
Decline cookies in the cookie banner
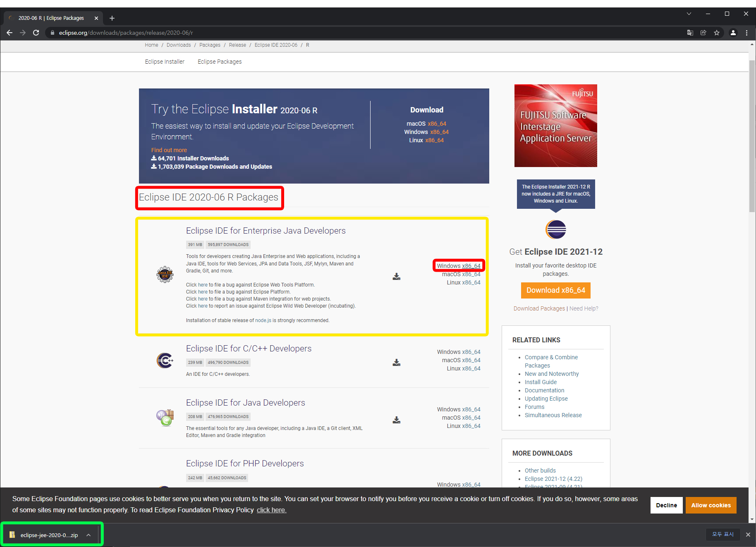tap(666, 505)
